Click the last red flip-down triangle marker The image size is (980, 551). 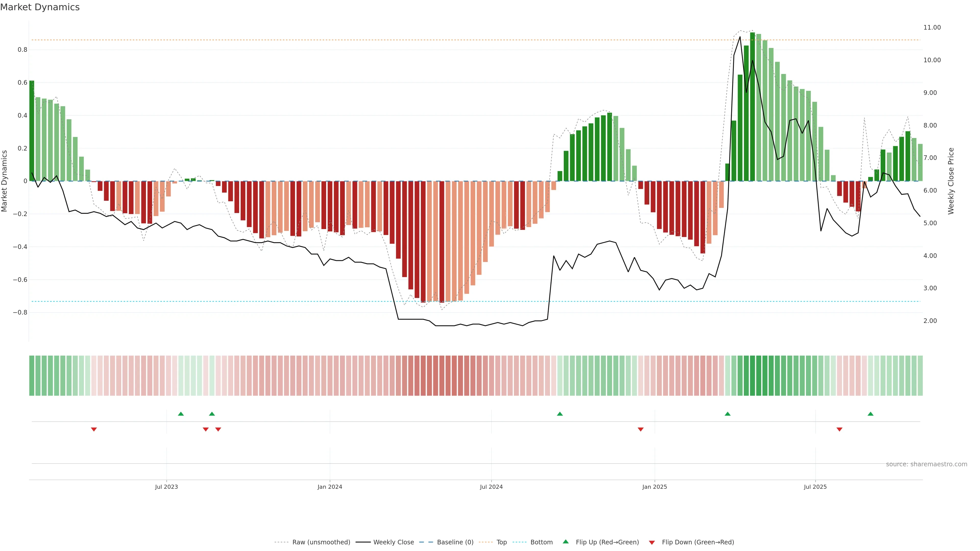[x=840, y=429]
